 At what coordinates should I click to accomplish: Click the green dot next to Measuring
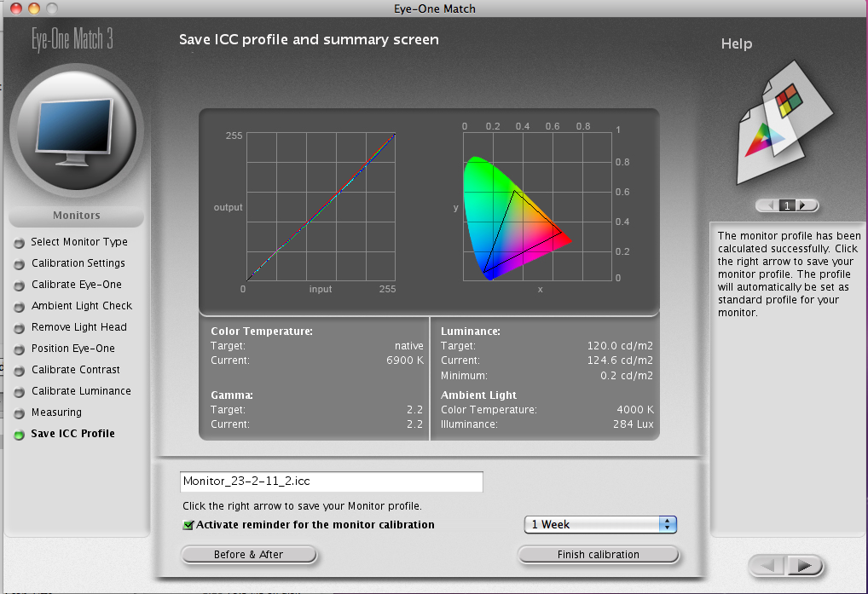point(19,412)
